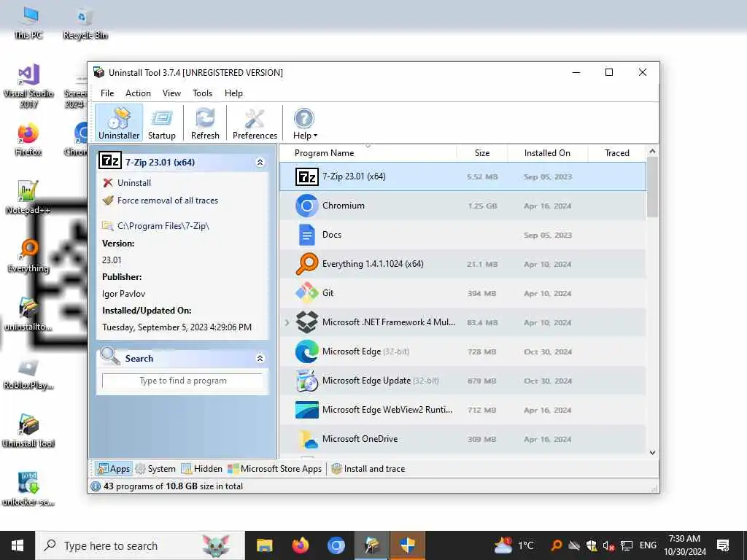Screen dimensions: 747x560
Task: Switch to the Microsoft Store Apps tab
Action: pos(275,469)
